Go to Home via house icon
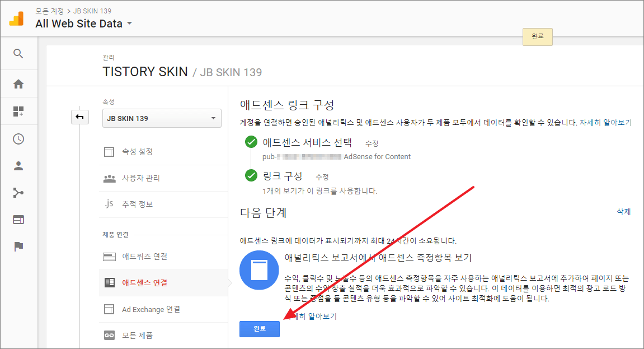Viewport: 644px width, 349px height. click(18, 84)
